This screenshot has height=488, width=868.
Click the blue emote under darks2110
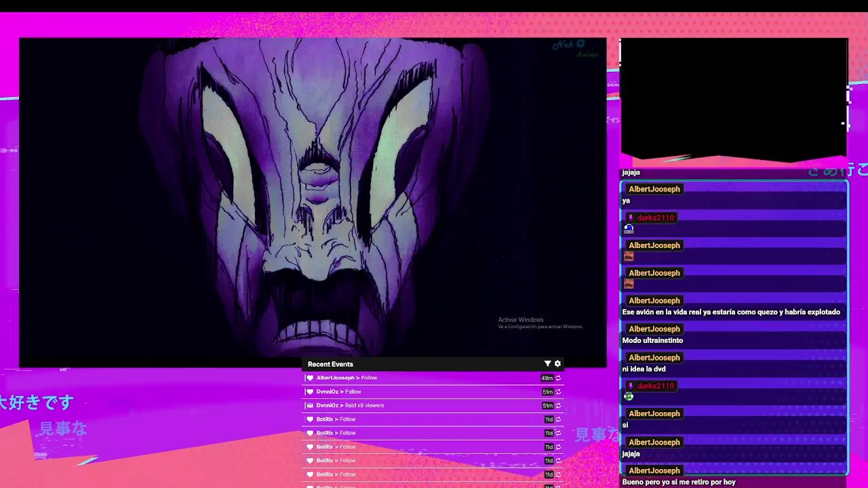pos(629,229)
